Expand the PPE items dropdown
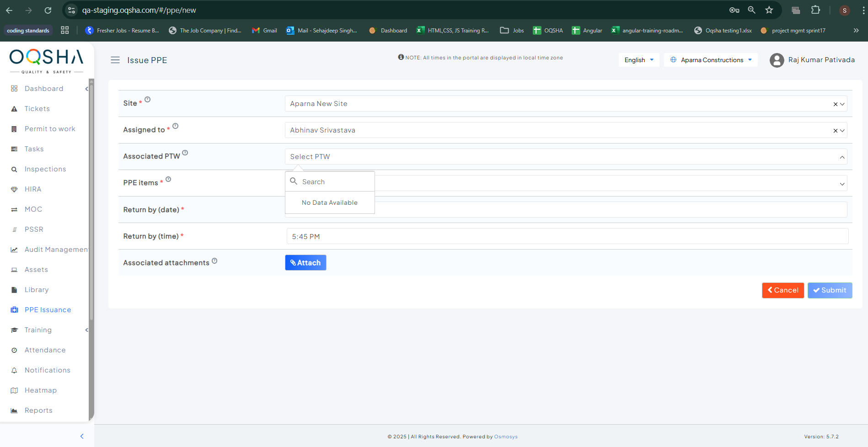 tap(842, 184)
